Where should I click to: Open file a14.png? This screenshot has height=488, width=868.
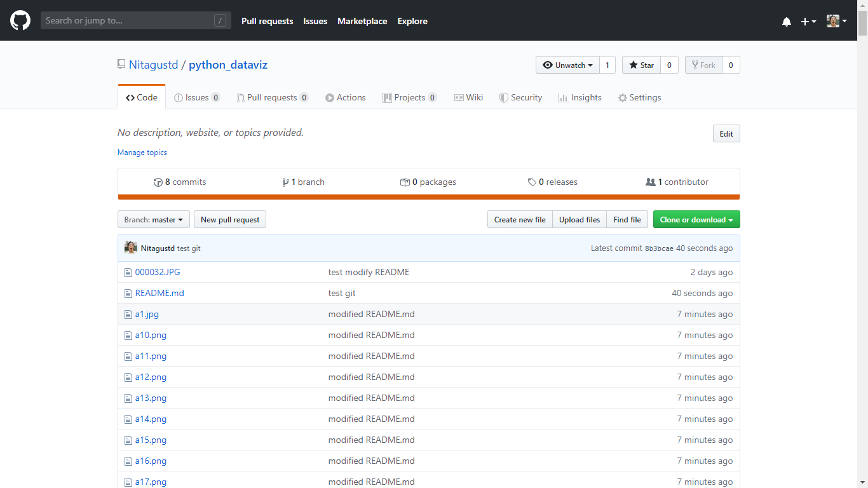(x=151, y=419)
